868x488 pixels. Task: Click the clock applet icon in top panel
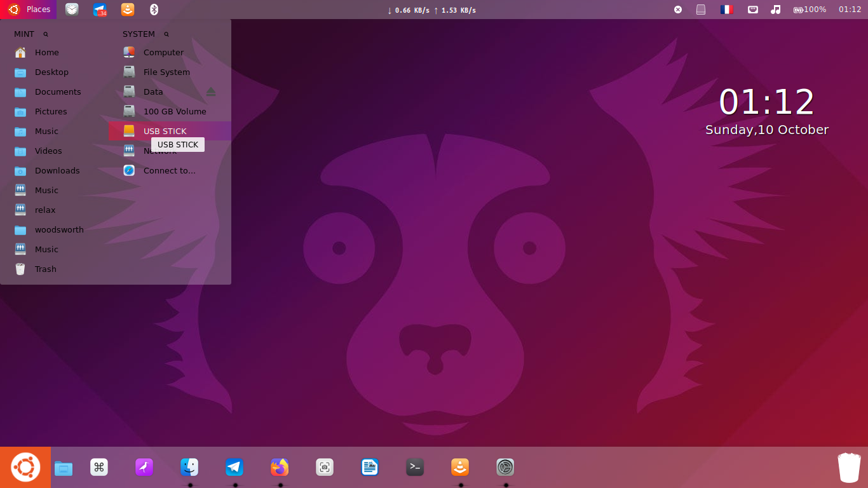pyautogui.click(x=72, y=10)
